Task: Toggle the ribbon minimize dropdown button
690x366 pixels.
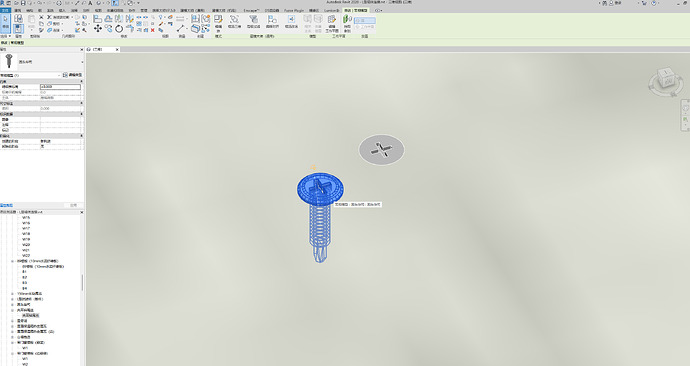Action: click(378, 10)
